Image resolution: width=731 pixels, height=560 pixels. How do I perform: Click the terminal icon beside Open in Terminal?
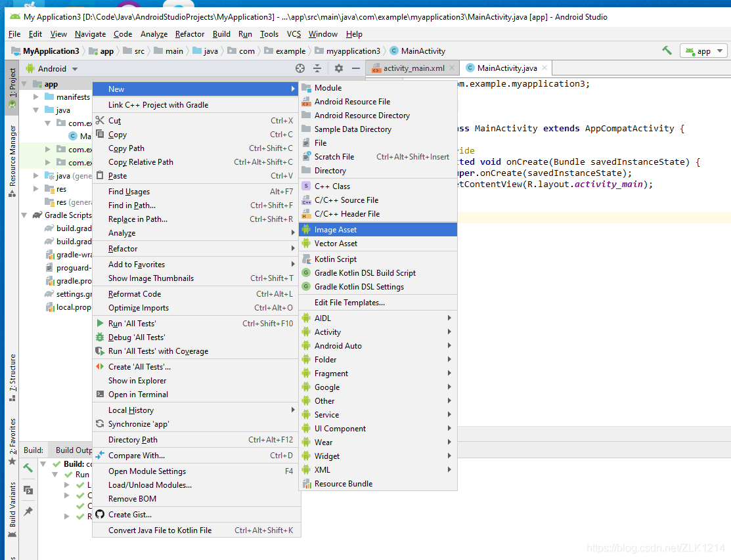(100, 394)
